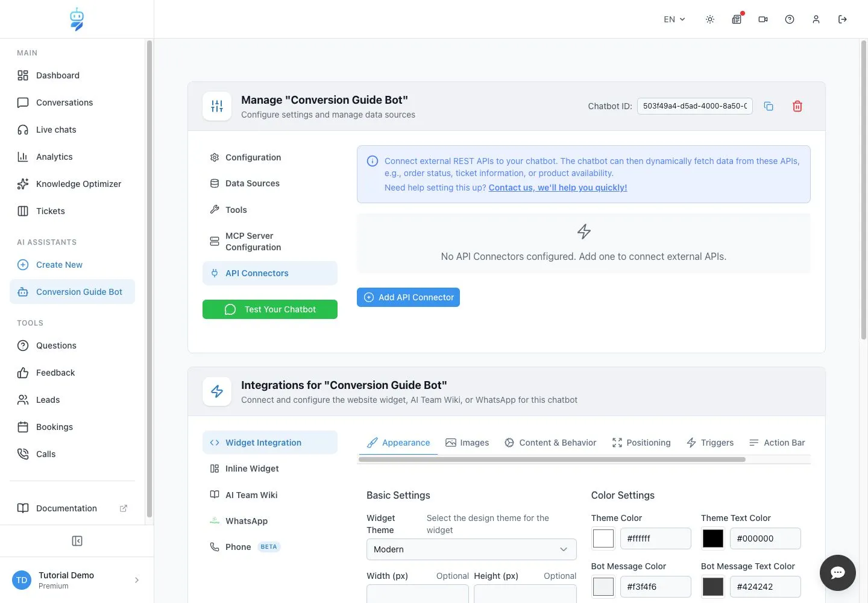
Task: Open Live chats
Action: 72,130
